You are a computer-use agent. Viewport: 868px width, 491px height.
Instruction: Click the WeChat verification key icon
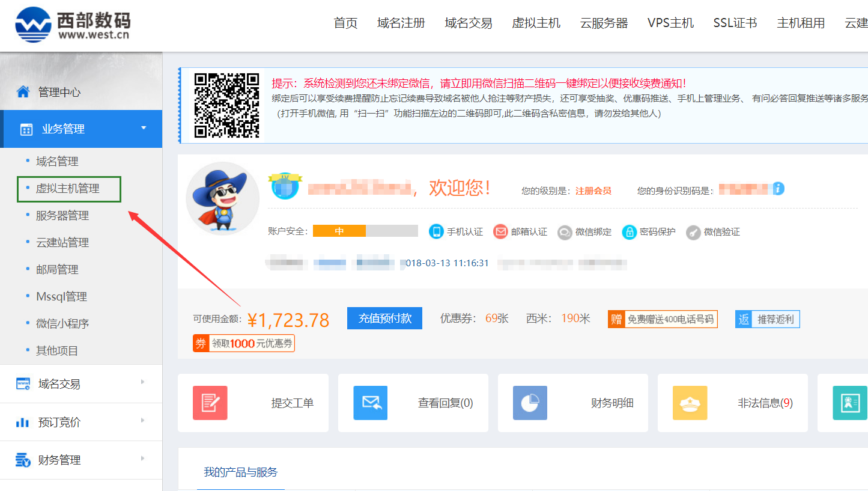pyautogui.click(x=693, y=232)
